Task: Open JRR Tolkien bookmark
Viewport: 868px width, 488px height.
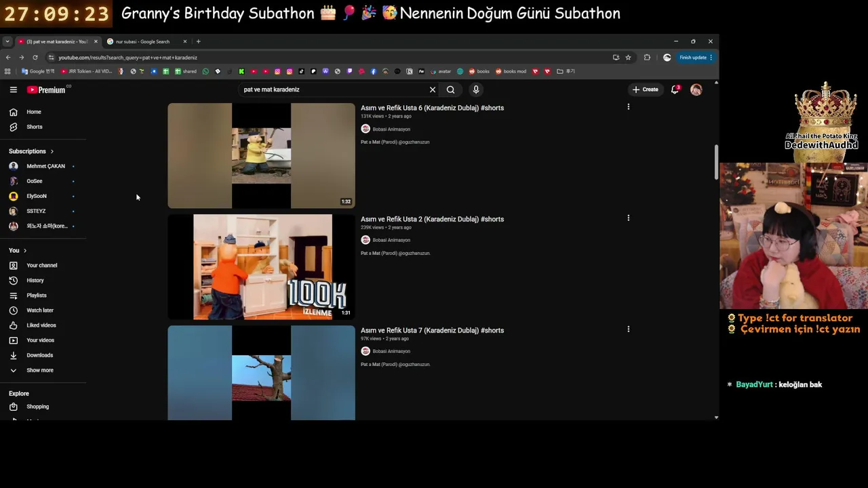Action: tap(87, 71)
